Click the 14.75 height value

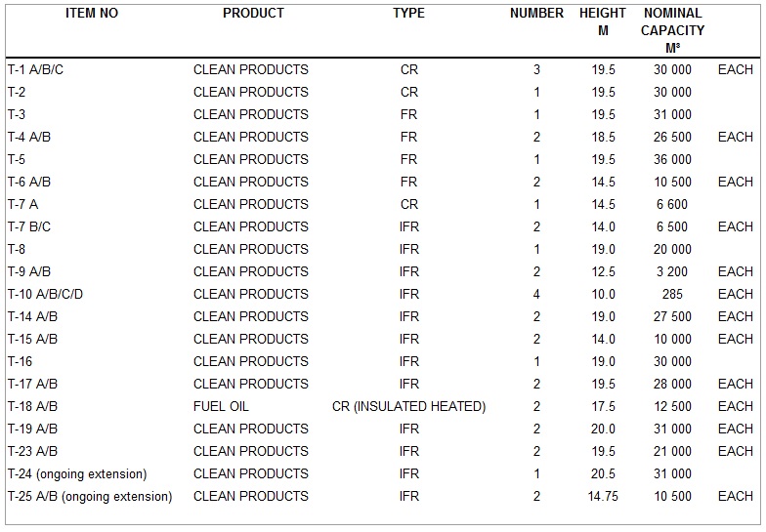pos(603,497)
